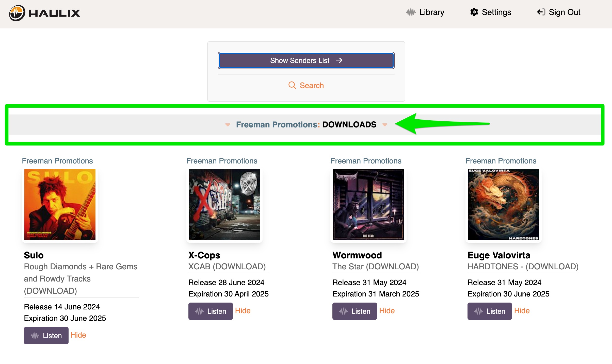The image size is (612, 364).
Task: Go to Settings in top navigation
Action: [496, 12]
